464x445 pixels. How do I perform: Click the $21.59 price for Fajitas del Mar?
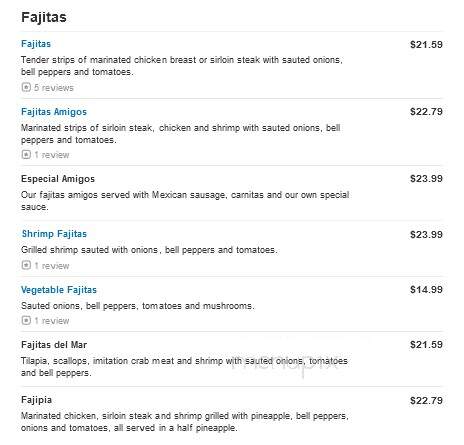[x=426, y=345]
